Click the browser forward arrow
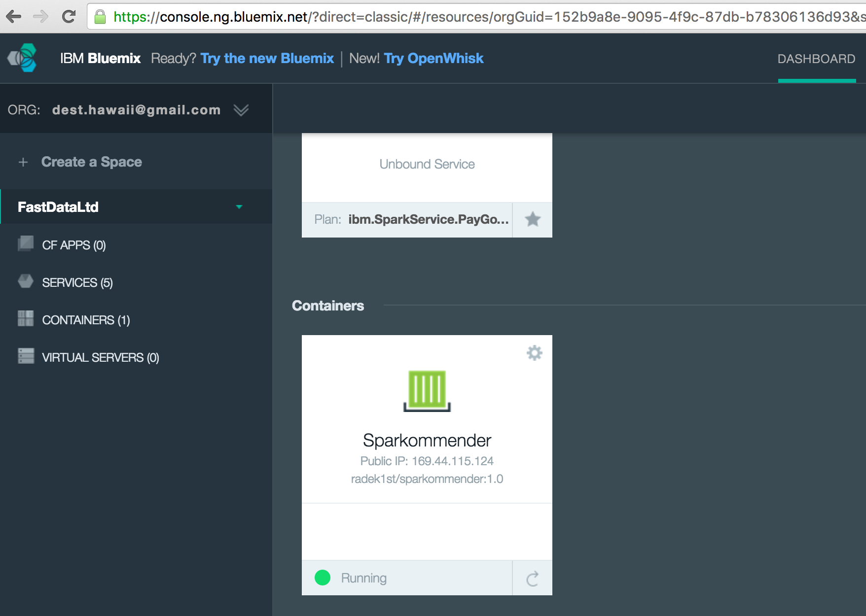This screenshot has height=616, width=866. 41,17
